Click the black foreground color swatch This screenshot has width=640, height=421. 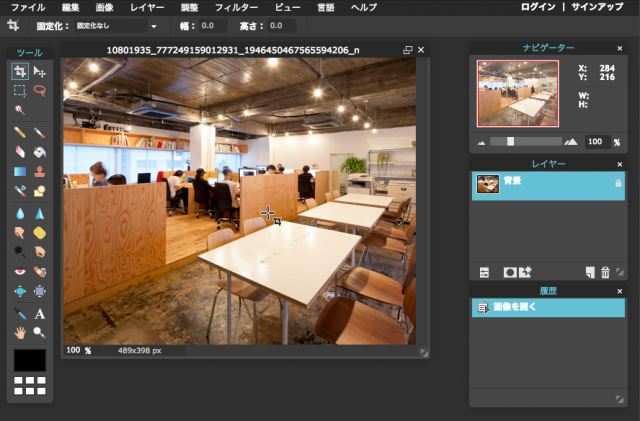pos(29,360)
